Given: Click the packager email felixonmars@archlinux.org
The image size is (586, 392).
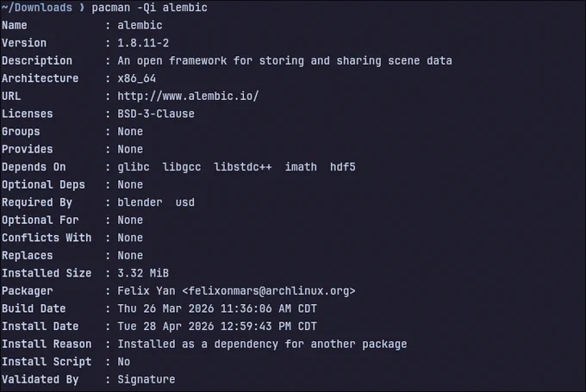Looking at the screenshot, I should [x=269, y=290].
